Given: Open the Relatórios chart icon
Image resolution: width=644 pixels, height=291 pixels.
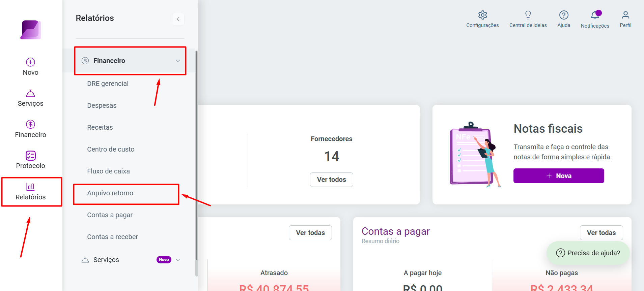Looking at the screenshot, I should point(30,187).
